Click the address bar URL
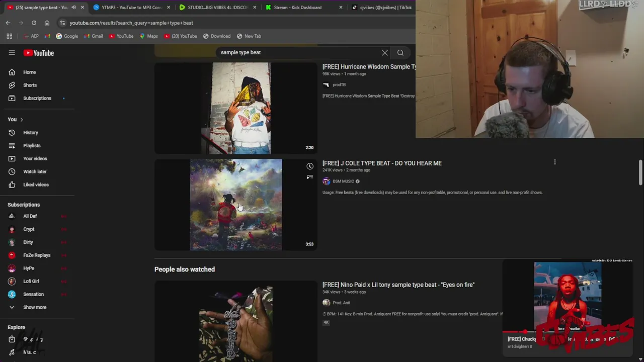Viewport: 644px width, 362px height. (131, 23)
